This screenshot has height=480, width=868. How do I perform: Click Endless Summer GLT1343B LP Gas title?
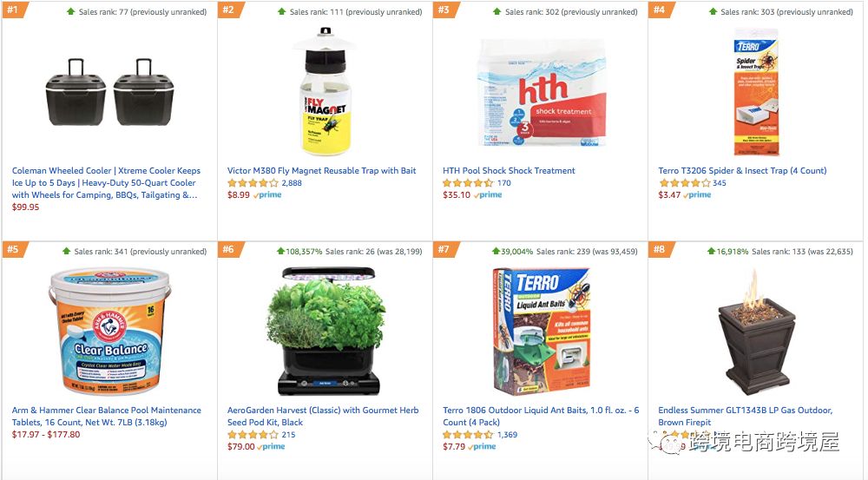click(745, 416)
